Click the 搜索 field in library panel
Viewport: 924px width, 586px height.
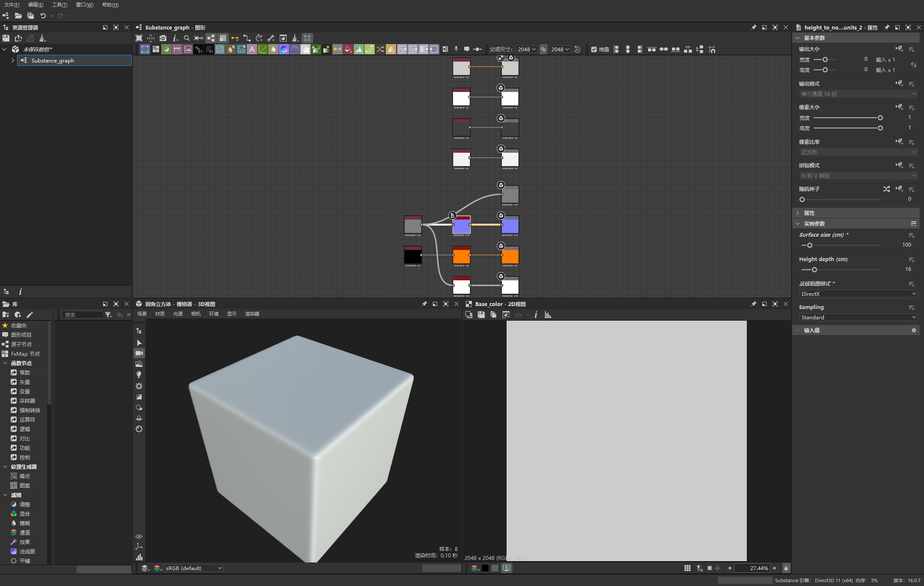83,315
